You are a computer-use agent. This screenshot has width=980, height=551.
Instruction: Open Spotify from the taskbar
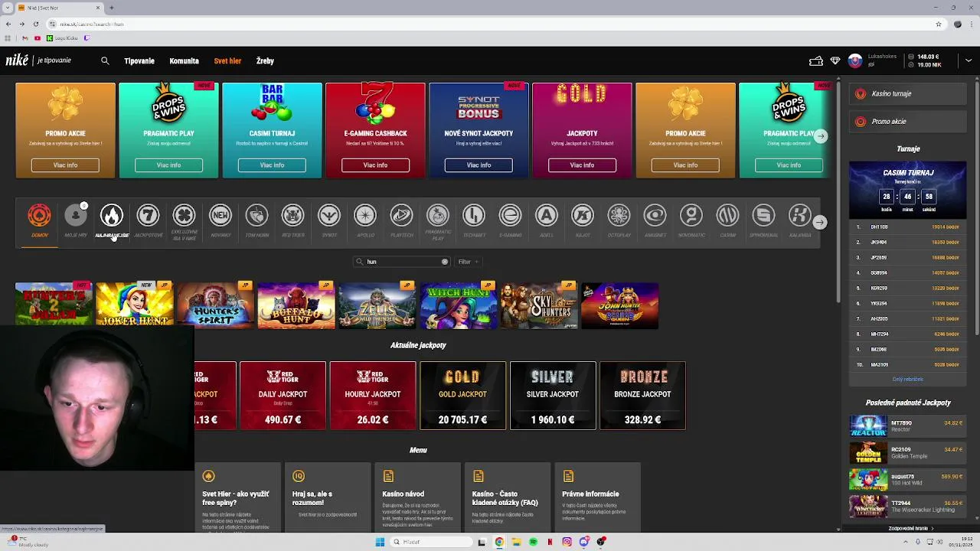coord(533,542)
